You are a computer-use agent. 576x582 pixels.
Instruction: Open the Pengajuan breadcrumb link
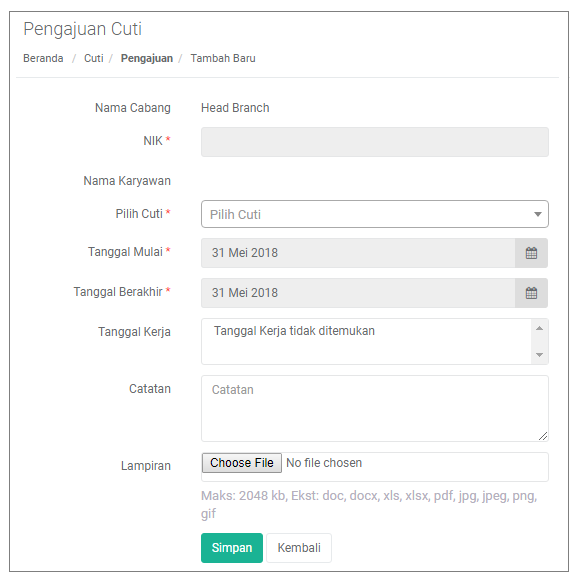[147, 58]
